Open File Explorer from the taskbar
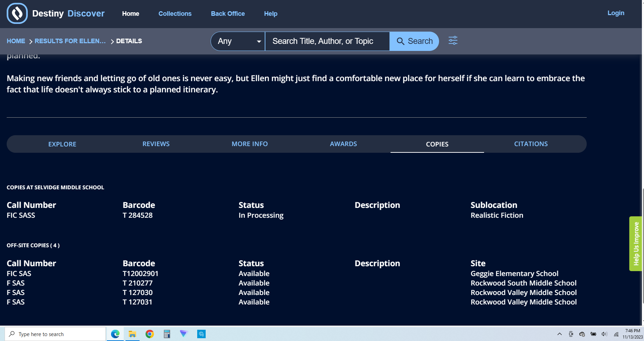The height and width of the screenshot is (341, 644). pyautogui.click(x=132, y=334)
